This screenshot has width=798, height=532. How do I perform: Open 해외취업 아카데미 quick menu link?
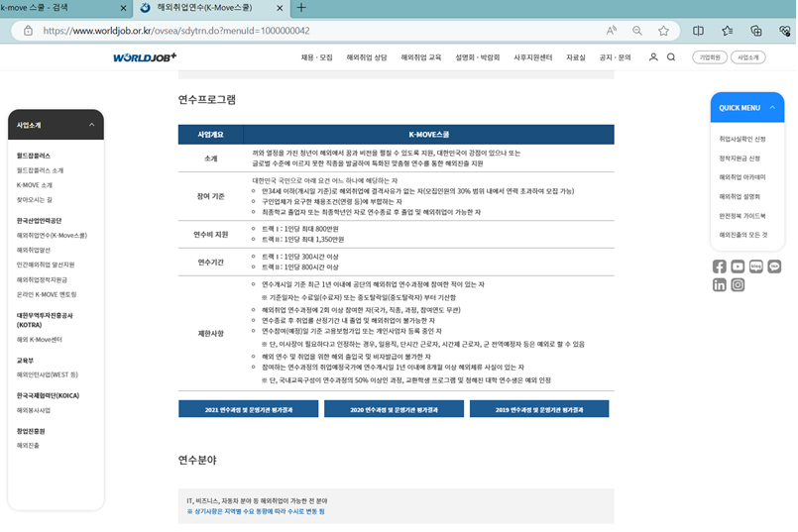[742, 177]
